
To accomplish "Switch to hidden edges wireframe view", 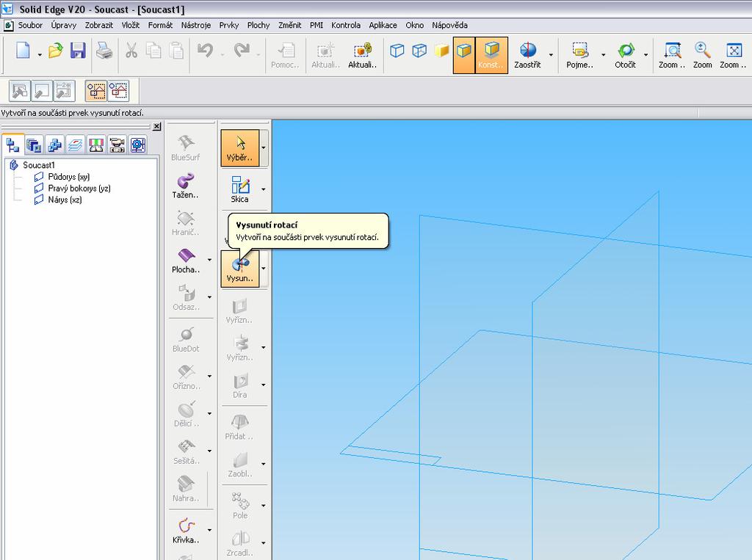I will coord(419,51).
